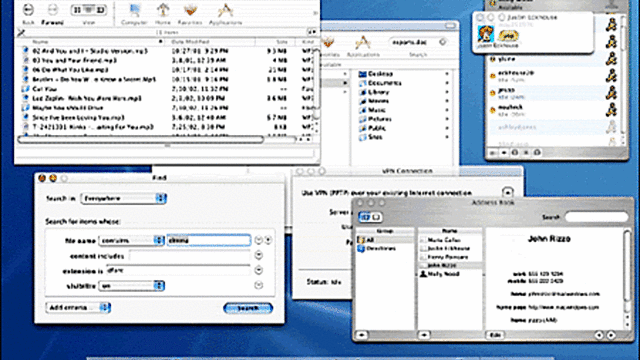
Task: Click the help button in VPN Connection window
Action: [x=507, y=192]
